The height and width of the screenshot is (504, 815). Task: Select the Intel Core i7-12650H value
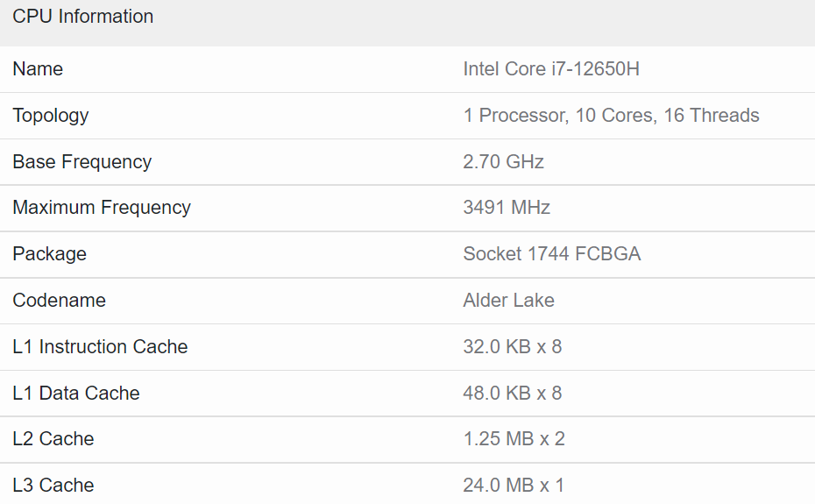tap(551, 69)
